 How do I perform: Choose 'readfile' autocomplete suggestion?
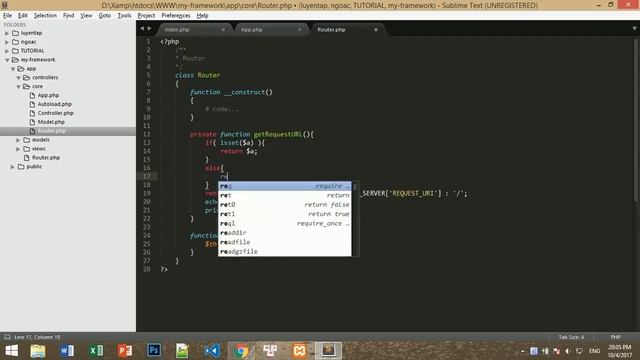pyautogui.click(x=284, y=242)
